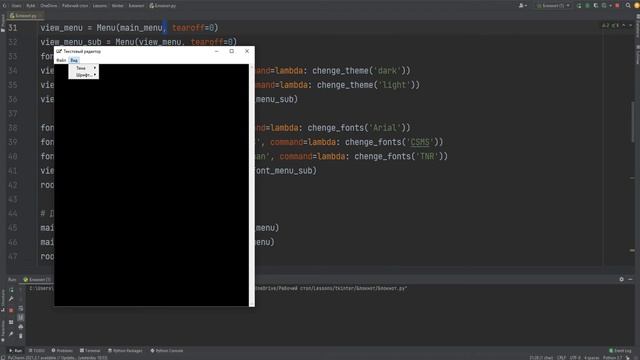Screen dimensions: 640x360
Task: Open the Python Packages tool window
Action: pyautogui.click(x=125, y=351)
